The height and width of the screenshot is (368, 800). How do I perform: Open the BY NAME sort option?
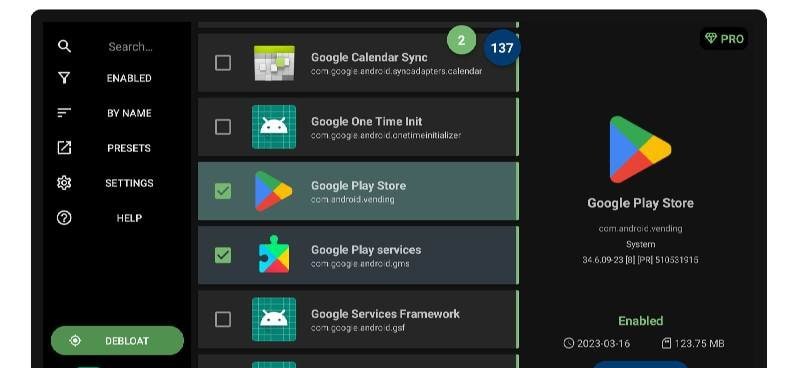pyautogui.click(x=129, y=113)
